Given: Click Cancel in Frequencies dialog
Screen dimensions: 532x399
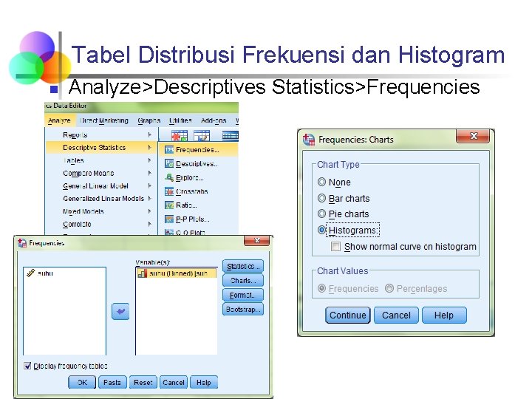Looking at the screenshot, I should [x=174, y=383].
